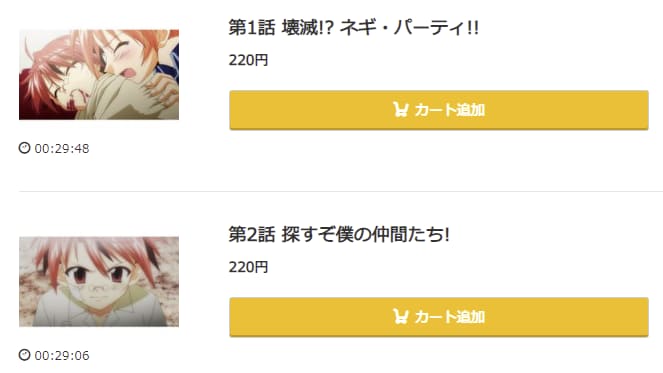
Task: Click the カート追加 label in the first button
Action: click(x=449, y=110)
